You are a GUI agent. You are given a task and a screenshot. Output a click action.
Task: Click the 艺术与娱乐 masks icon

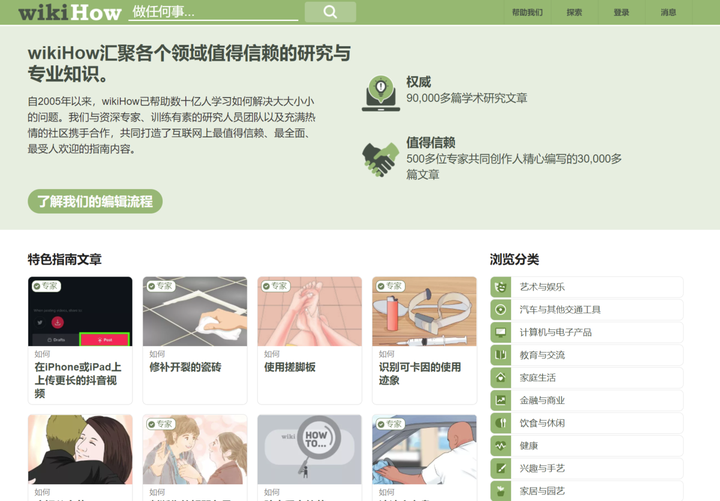[501, 287]
